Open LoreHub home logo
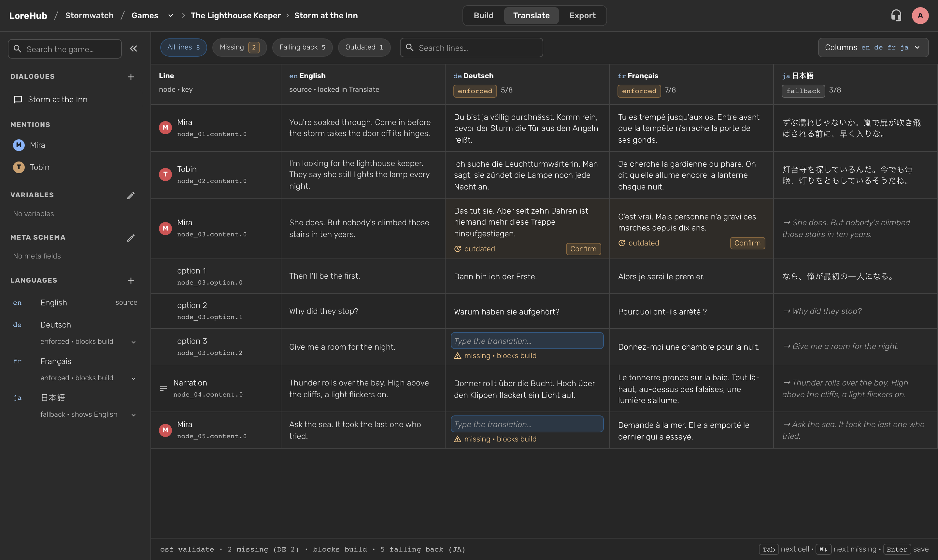 point(28,16)
